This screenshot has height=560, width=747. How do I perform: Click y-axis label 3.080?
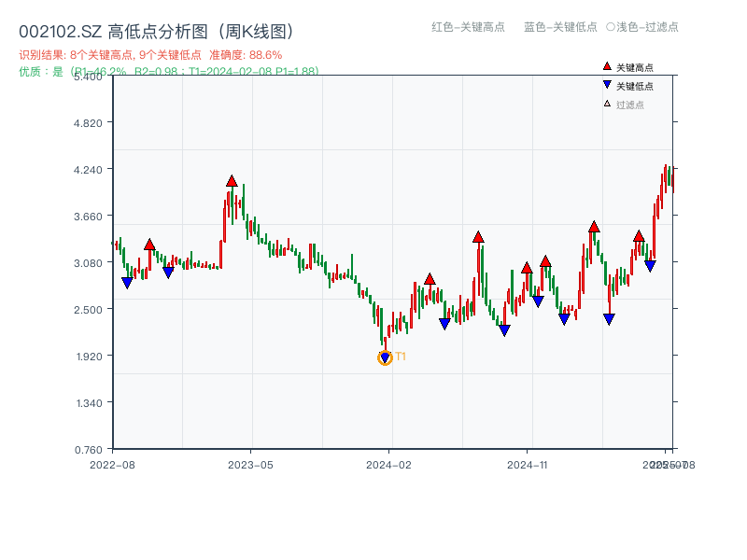pos(88,263)
